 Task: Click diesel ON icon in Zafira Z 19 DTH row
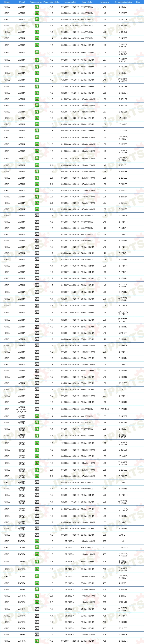(37, 635)
